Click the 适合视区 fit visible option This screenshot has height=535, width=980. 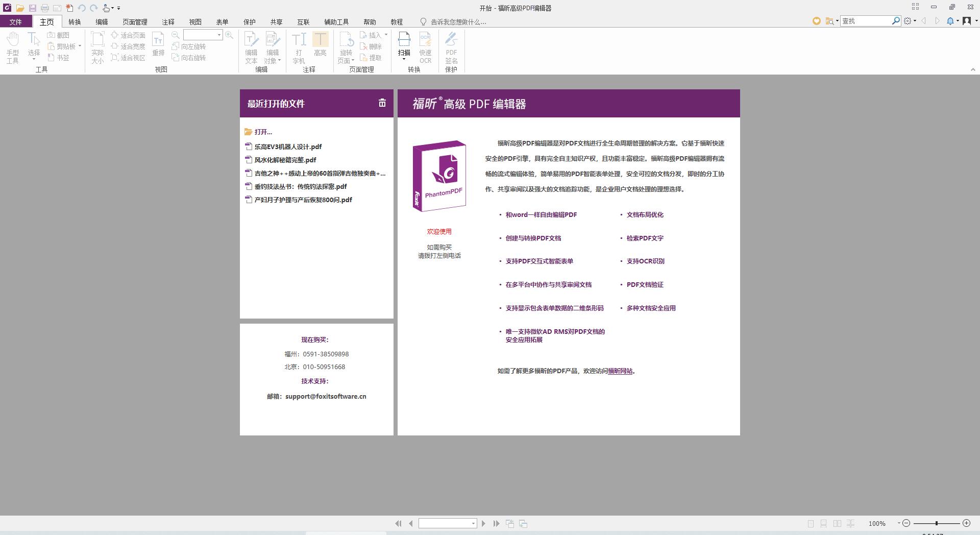[128, 58]
